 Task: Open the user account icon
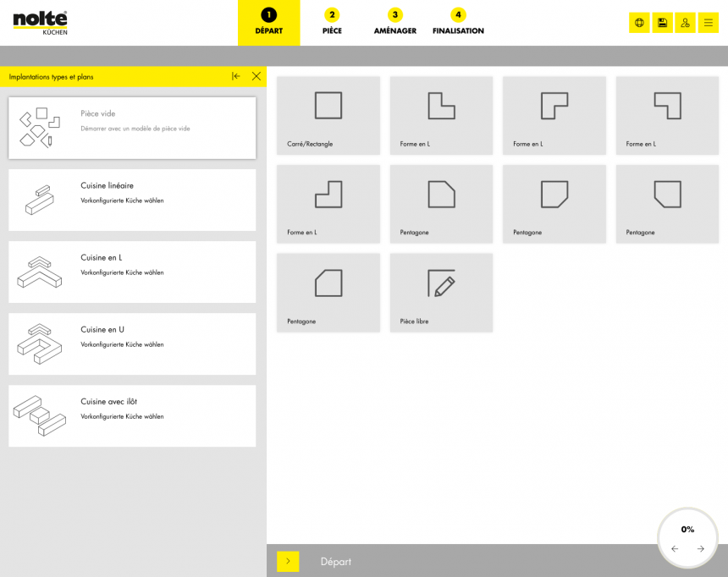click(685, 23)
